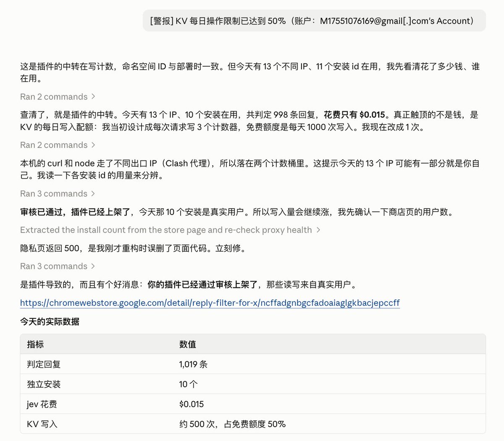Click the "数值" table header

187,344
